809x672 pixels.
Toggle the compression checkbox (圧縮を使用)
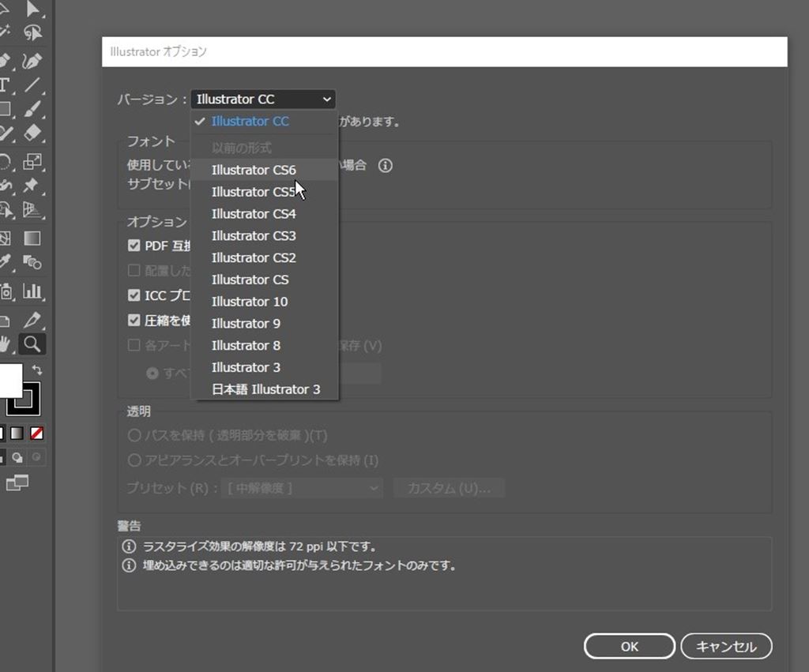tap(134, 321)
